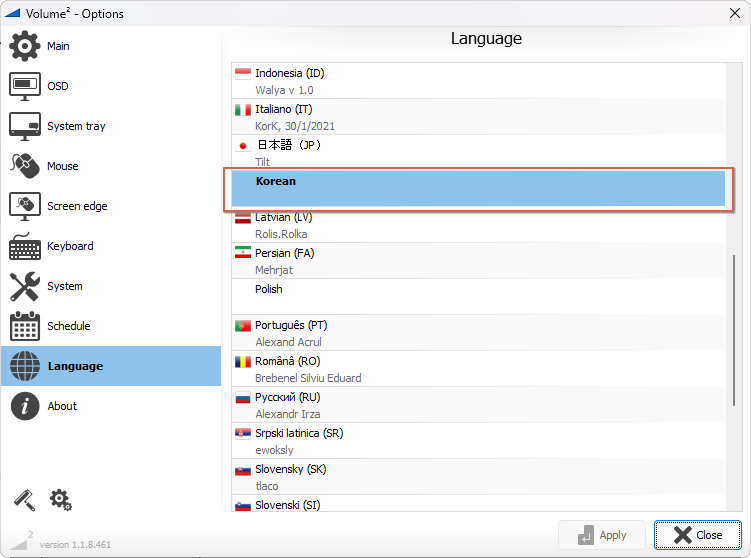Viewport: 751px width, 558px height.
Task: Click translator name Mehrjat
Action: (273, 270)
